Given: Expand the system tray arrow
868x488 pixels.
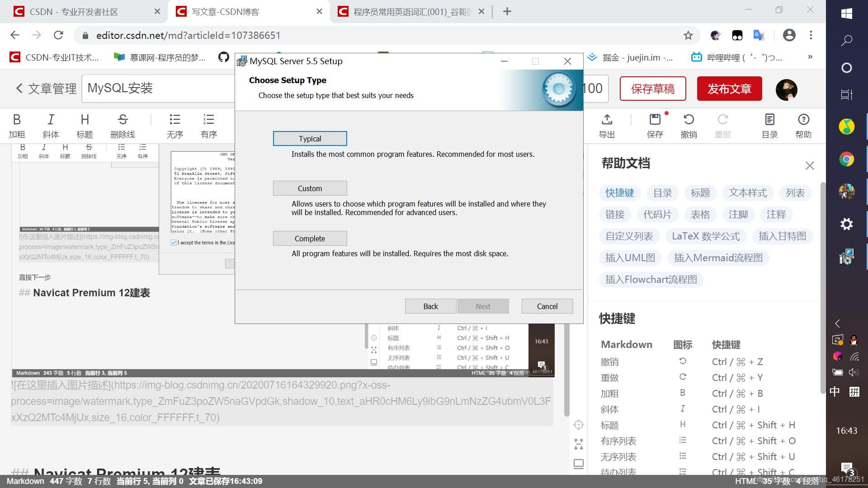Looking at the screenshot, I should click(x=837, y=324).
